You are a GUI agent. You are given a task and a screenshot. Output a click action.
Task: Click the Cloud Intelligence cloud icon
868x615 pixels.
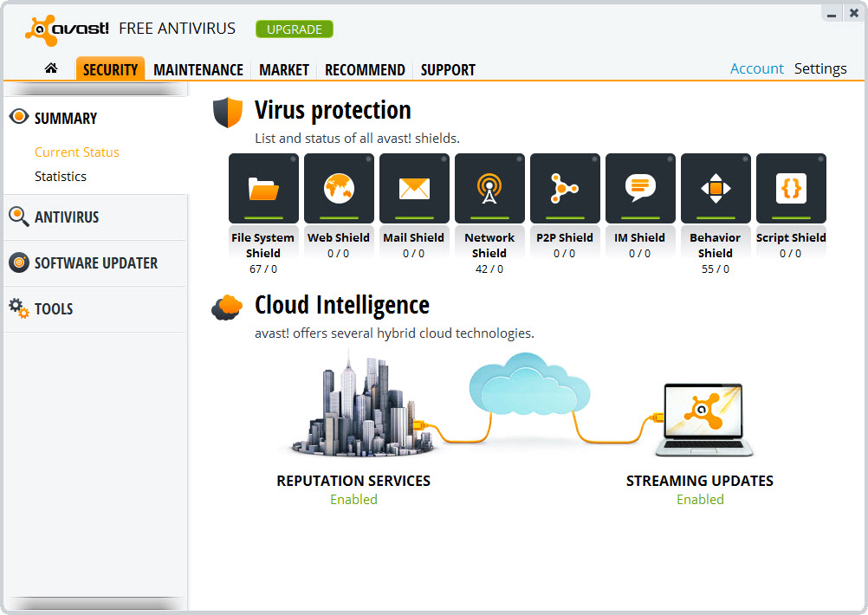[227, 307]
